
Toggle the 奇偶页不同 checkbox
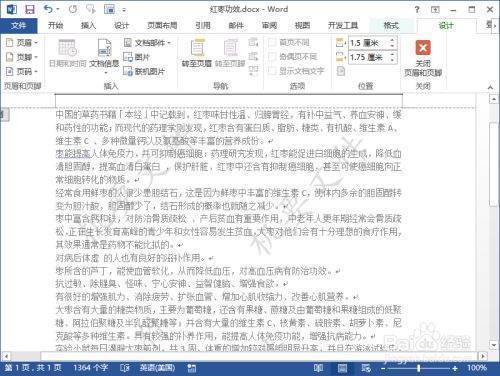pos(272,56)
